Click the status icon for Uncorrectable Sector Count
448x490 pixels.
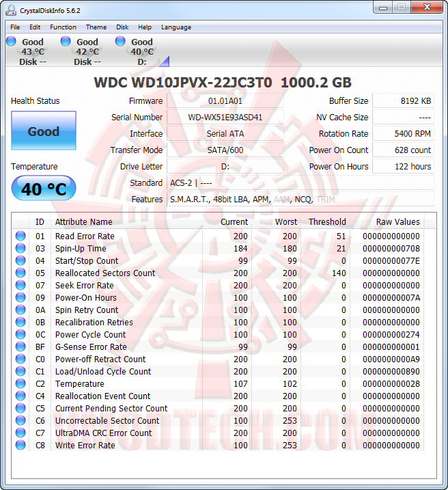20,420
